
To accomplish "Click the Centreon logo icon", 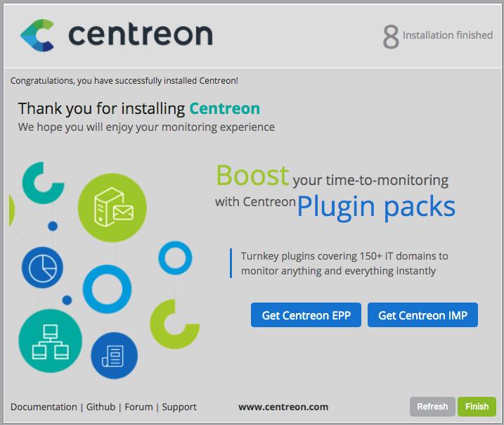I will click(37, 35).
